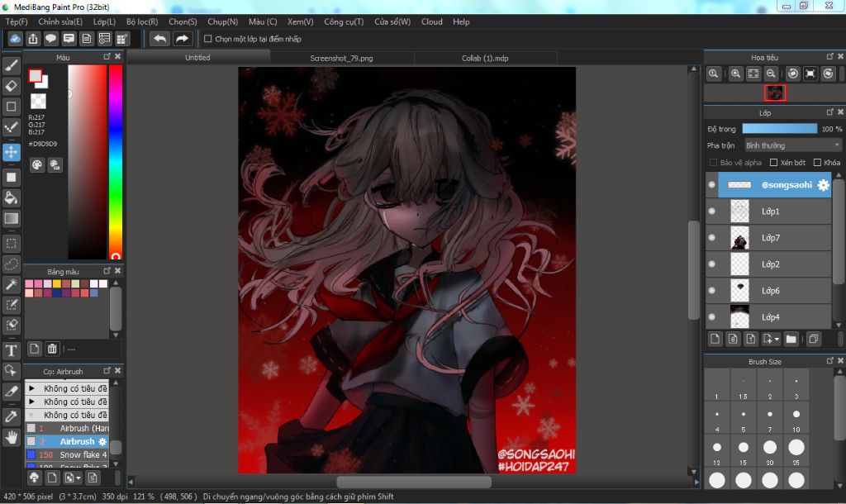Hide the Lớp7 layer
846x504 pixels.
(x=711, y=237)
